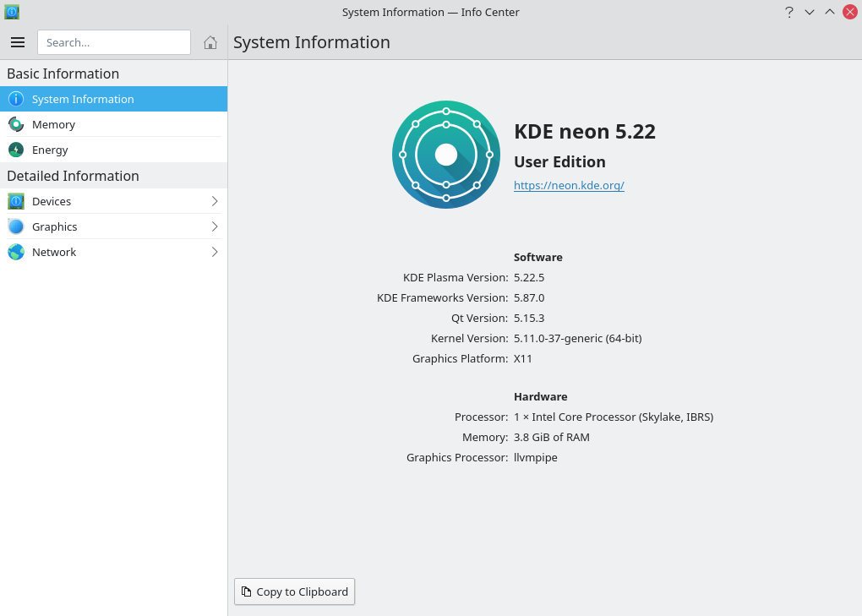Click the Memory icon in sidebar
Viewport: 862px width, 616px height.
(x=16, y=124)
